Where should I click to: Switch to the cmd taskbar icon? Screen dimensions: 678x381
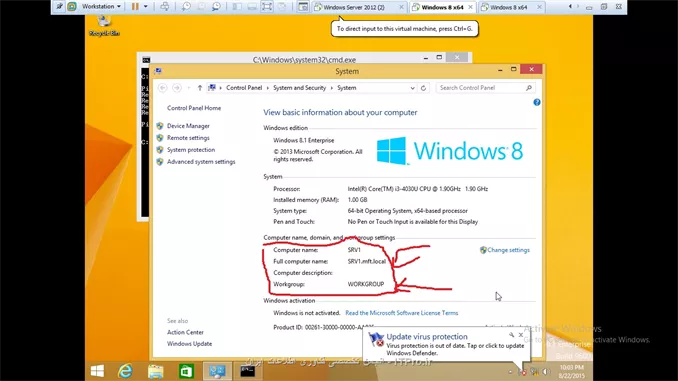point(248,371)
